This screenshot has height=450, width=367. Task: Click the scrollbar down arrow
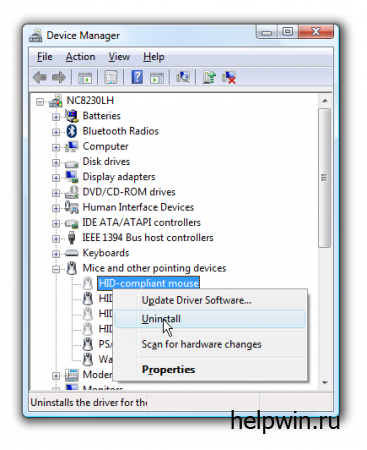(325, 383)
